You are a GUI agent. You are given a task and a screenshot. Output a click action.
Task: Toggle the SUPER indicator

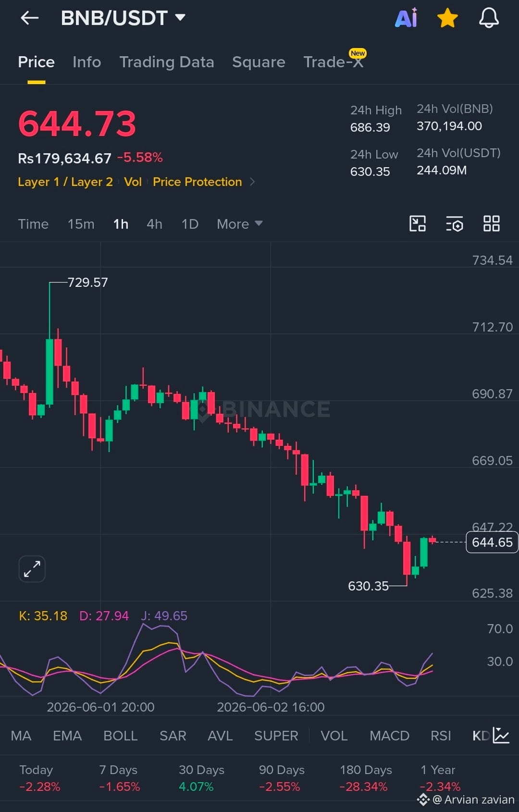coord(276,736)
